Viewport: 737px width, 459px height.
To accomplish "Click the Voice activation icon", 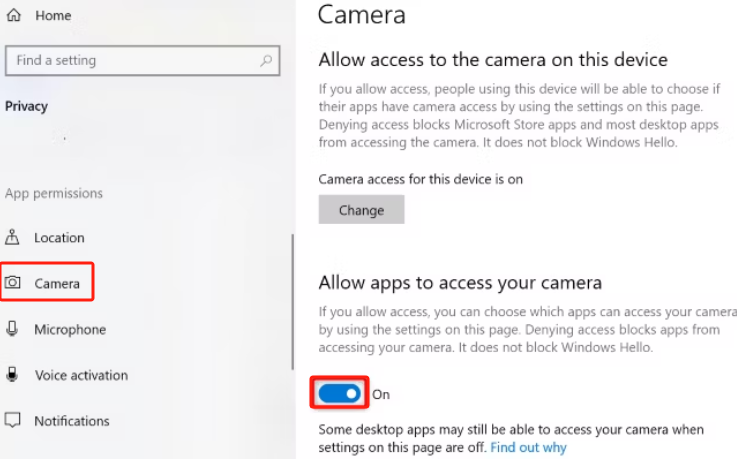I will [x=13, y=375].
